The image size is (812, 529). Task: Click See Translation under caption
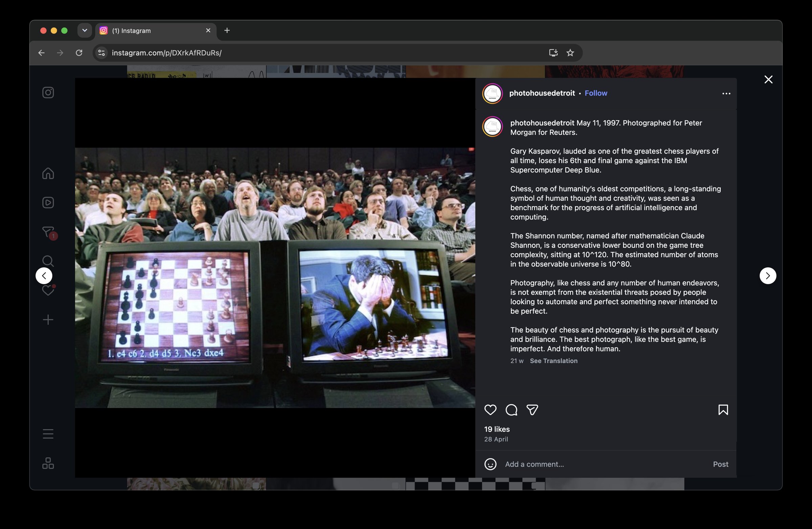554,361
